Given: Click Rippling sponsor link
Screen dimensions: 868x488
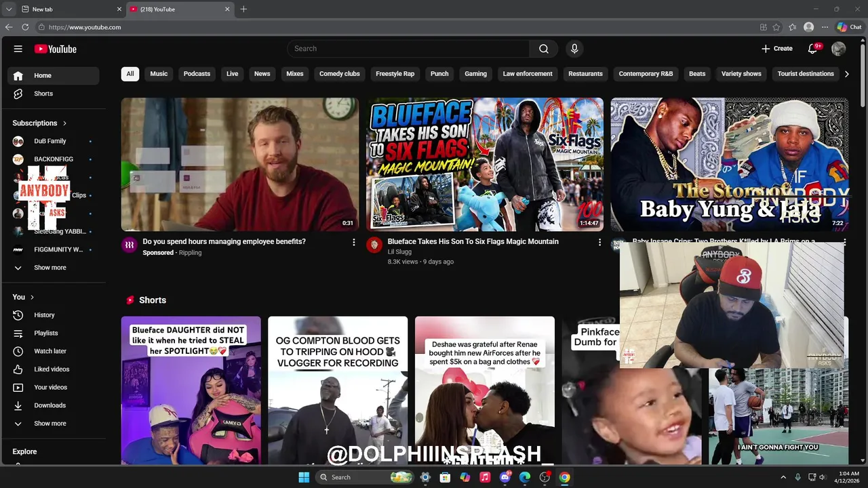Looking at the screenshot, I should pyautogui.click(x=190, y=253).
